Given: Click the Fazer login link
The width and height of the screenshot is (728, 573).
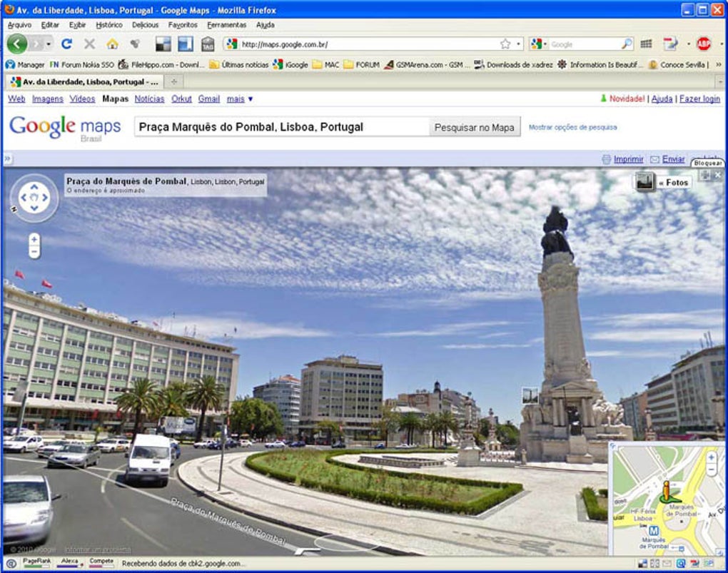Looking at the screenshot, I should 699,99.
